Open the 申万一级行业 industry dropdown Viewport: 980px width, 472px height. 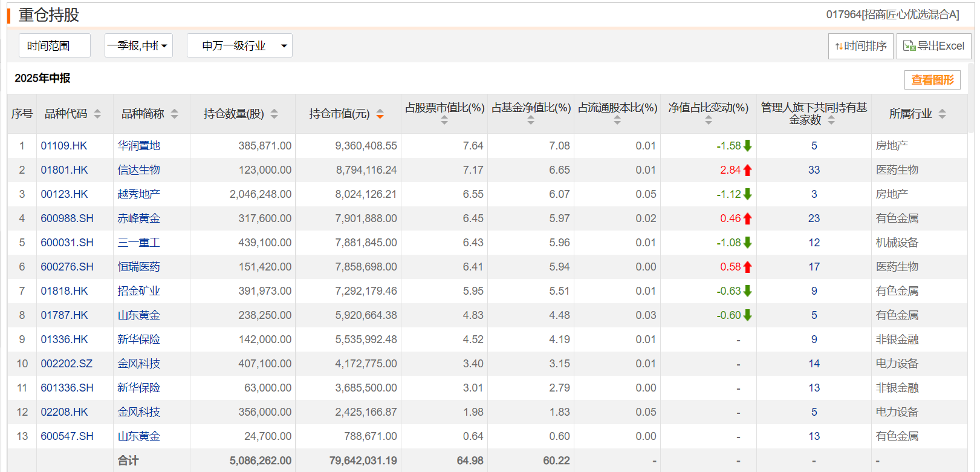coord(239,45)
